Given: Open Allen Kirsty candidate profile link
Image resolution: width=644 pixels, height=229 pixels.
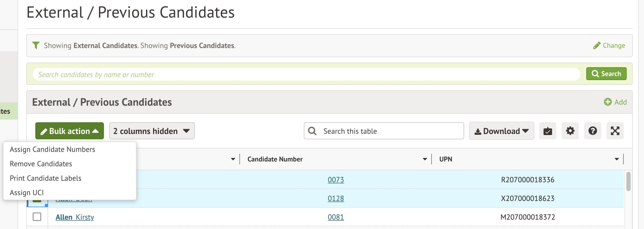Looking at the screenshot, I should pos(75,217).
